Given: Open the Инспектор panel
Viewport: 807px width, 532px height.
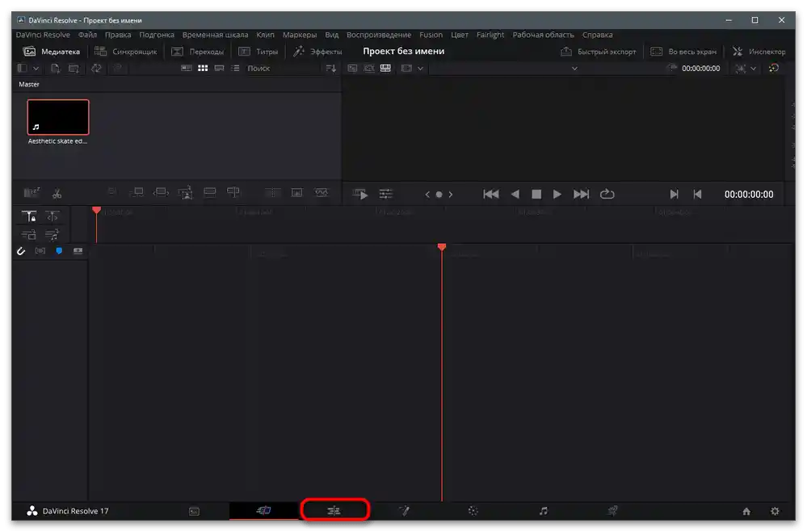Looking at the screenshot, I should point(759,52).
